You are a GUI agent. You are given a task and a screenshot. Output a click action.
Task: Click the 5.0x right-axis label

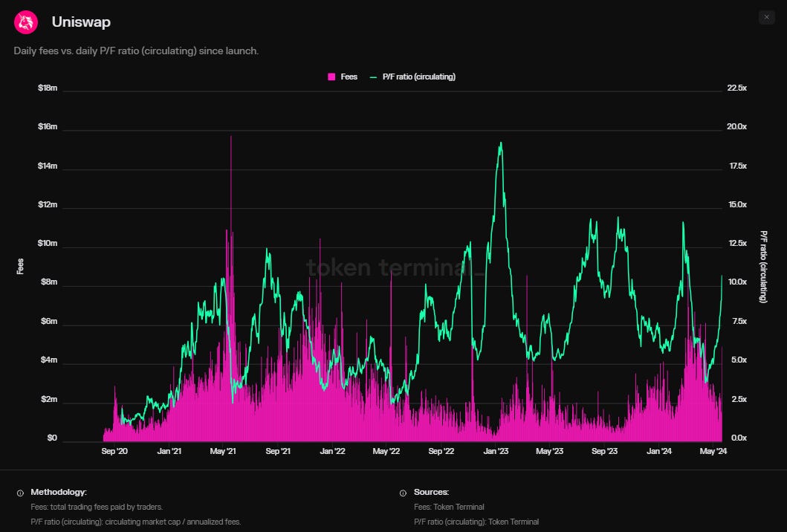point(739,360)
